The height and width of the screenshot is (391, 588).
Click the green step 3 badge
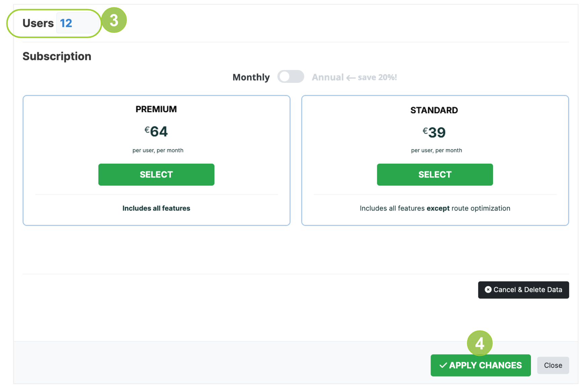(114, 20)
